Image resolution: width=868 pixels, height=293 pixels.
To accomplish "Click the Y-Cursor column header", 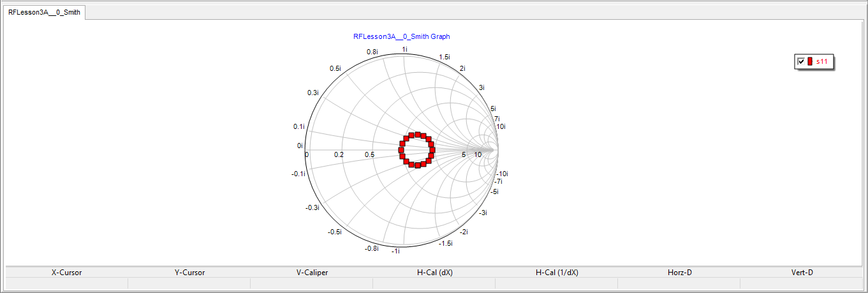I will point(189,273).
